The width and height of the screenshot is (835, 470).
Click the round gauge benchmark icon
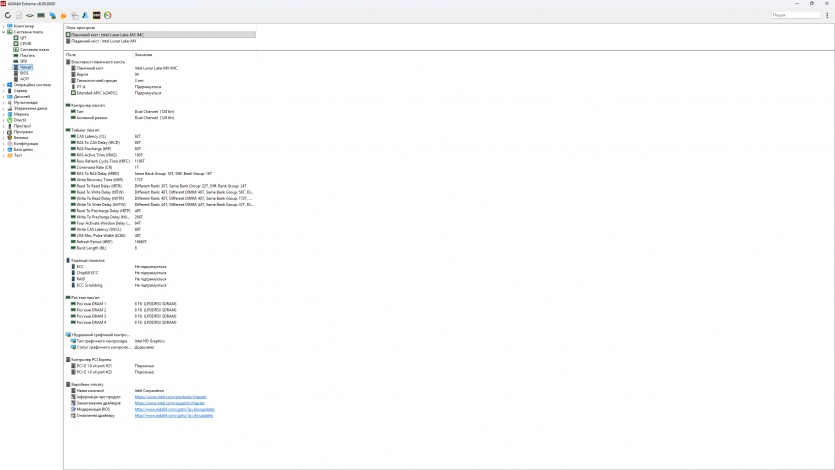coord(107,15)
